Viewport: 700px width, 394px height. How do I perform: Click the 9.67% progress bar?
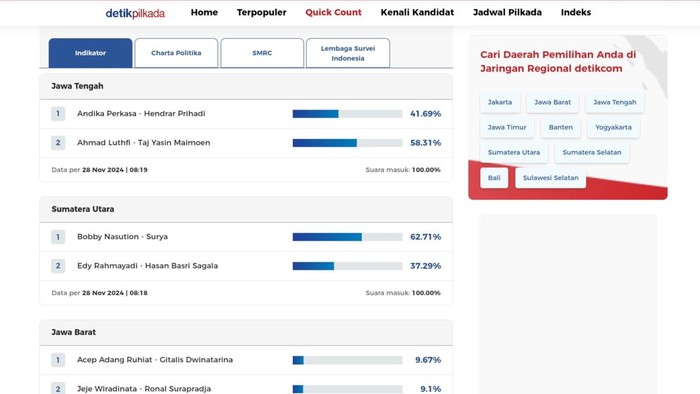point(347,360)
